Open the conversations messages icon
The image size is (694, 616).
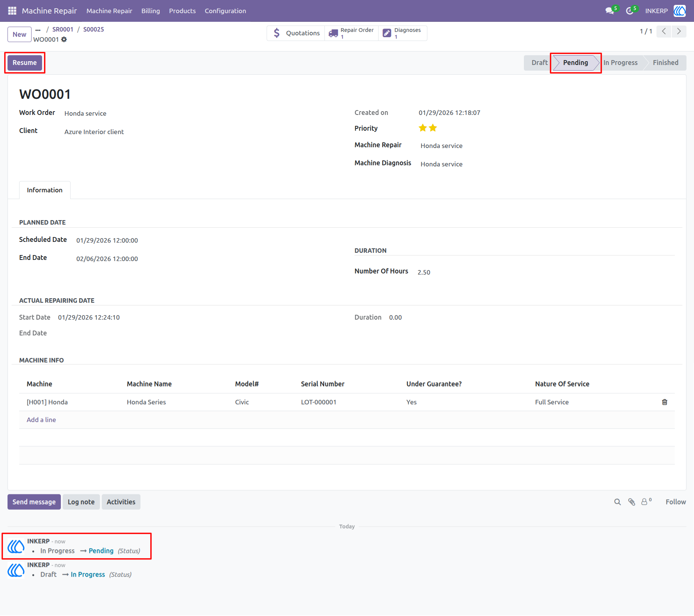point(610,11)
